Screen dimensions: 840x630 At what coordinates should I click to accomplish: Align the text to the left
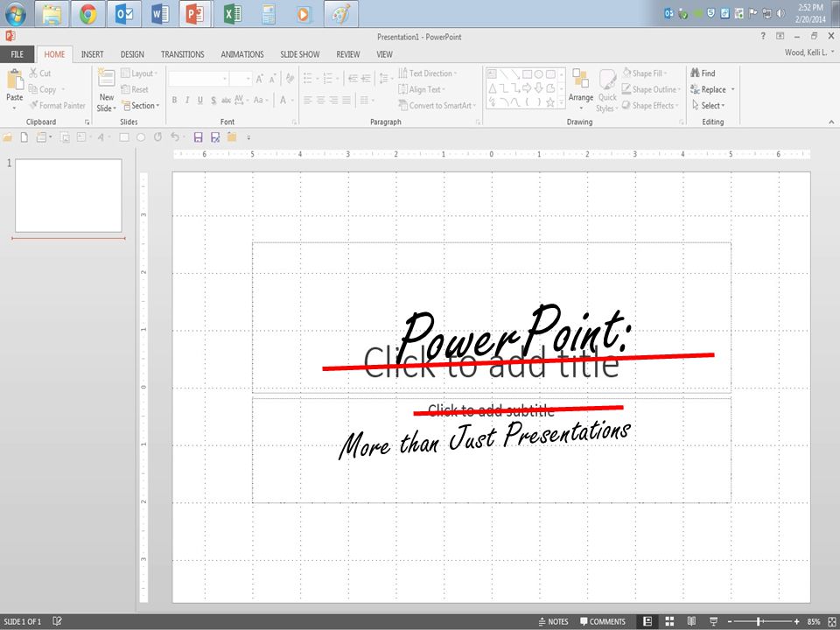click(308, 100)
